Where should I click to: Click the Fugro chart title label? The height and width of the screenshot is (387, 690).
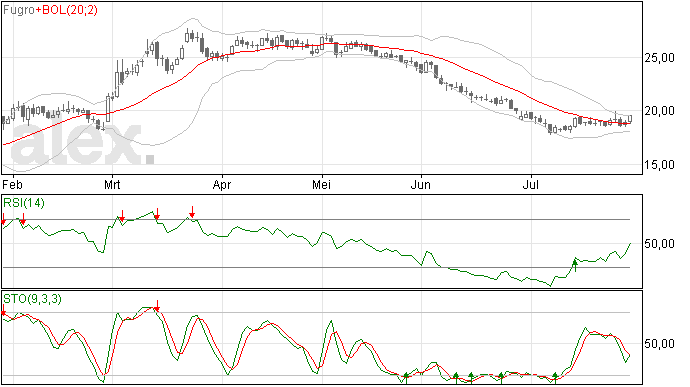tap(18, 10)
